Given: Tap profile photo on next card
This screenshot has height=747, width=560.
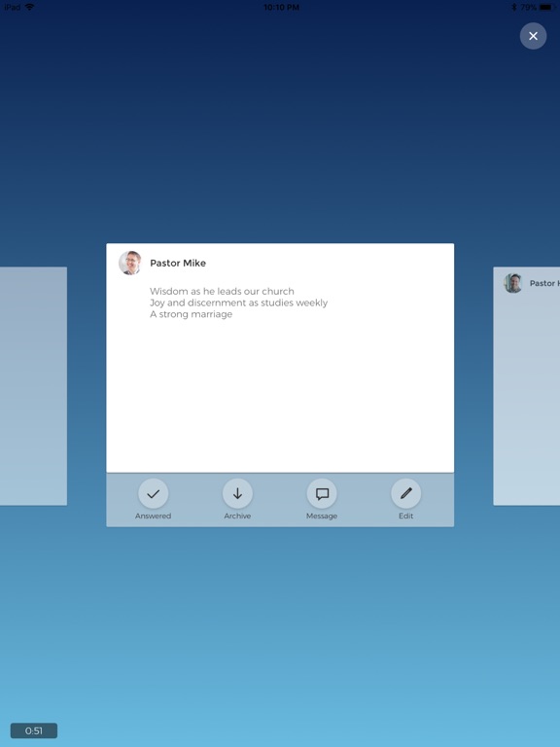Looking at the screenshot, I should click(513, 283).
